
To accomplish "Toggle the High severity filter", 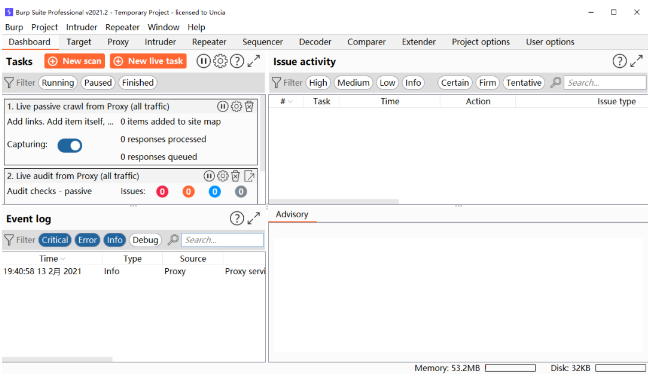I will coord(318,83).
